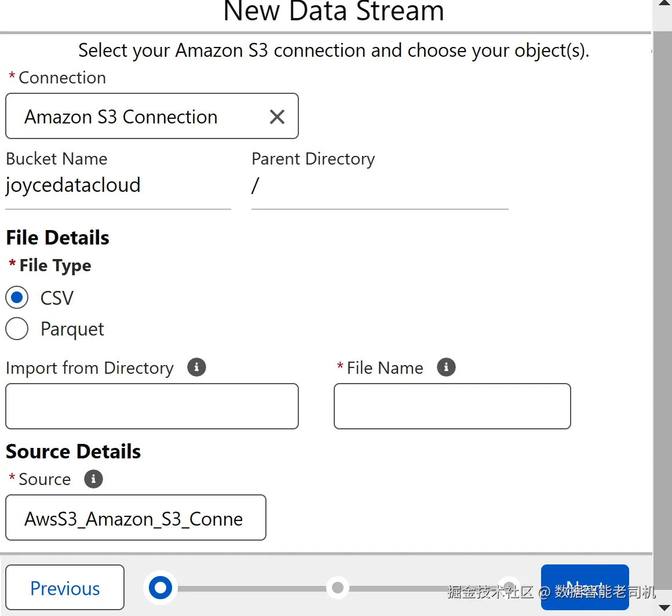672x616 pixels.
Task: Open the Connection combo box
Action: pos(152,116)
